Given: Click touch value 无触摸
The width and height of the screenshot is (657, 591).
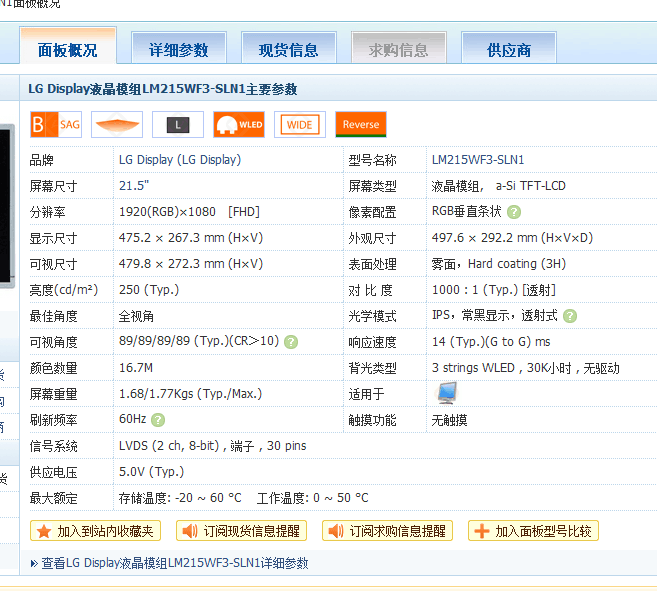Looking at the screenshot, I should pyautogui.click(x=450, y=420).
